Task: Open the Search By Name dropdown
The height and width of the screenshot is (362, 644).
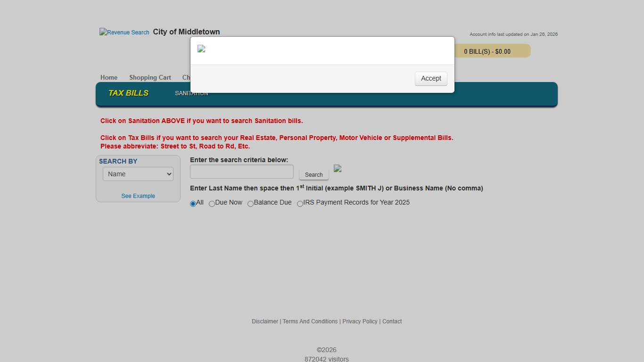Action: point(138,174)
